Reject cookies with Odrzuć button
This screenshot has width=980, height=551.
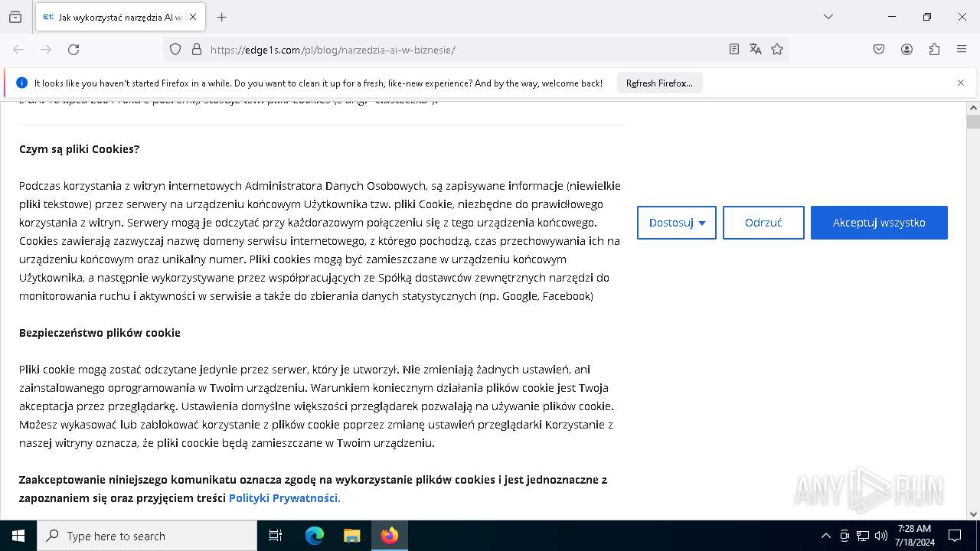[763, 223]
